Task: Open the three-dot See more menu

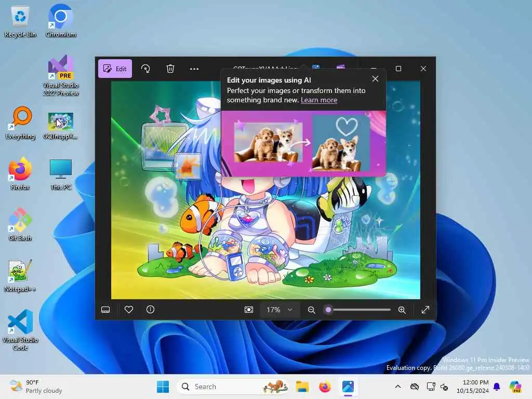Action: coord(194,69)
